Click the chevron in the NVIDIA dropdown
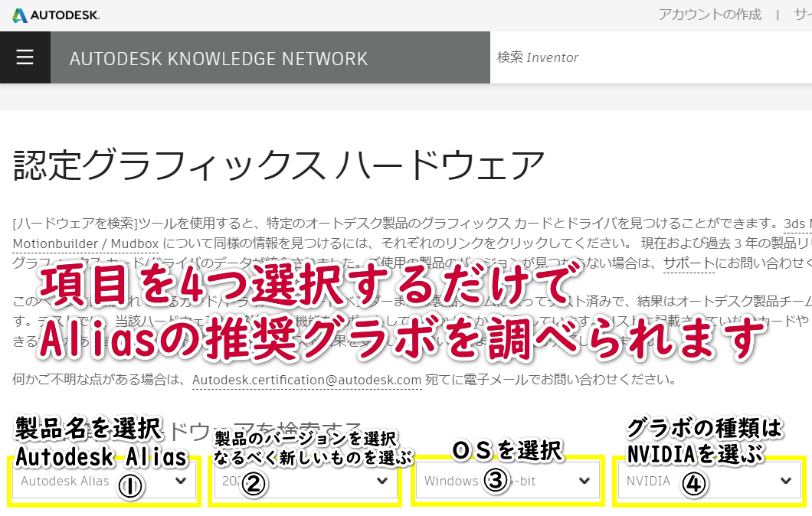 click(786, 481)
